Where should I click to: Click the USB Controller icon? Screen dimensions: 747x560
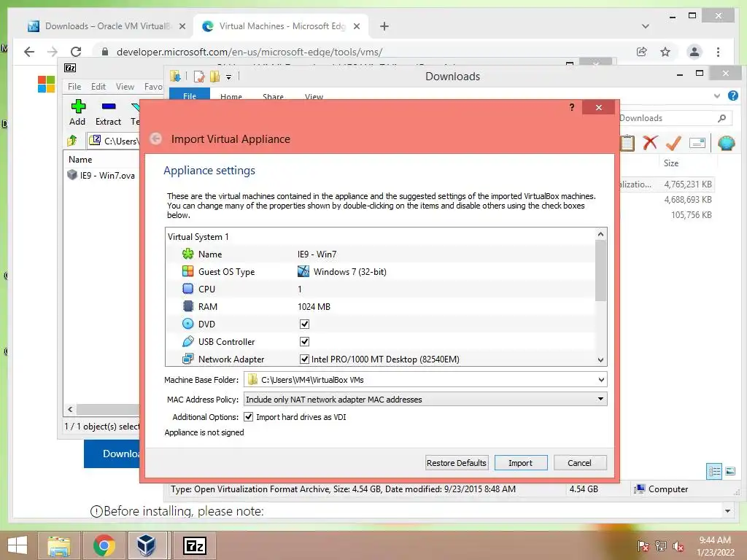187,341
